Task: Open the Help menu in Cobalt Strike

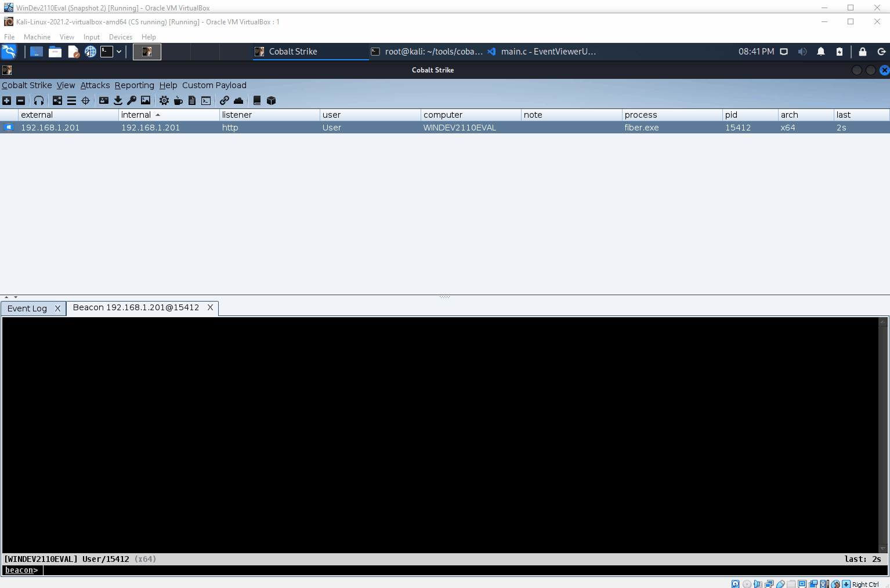Action: 168,85
